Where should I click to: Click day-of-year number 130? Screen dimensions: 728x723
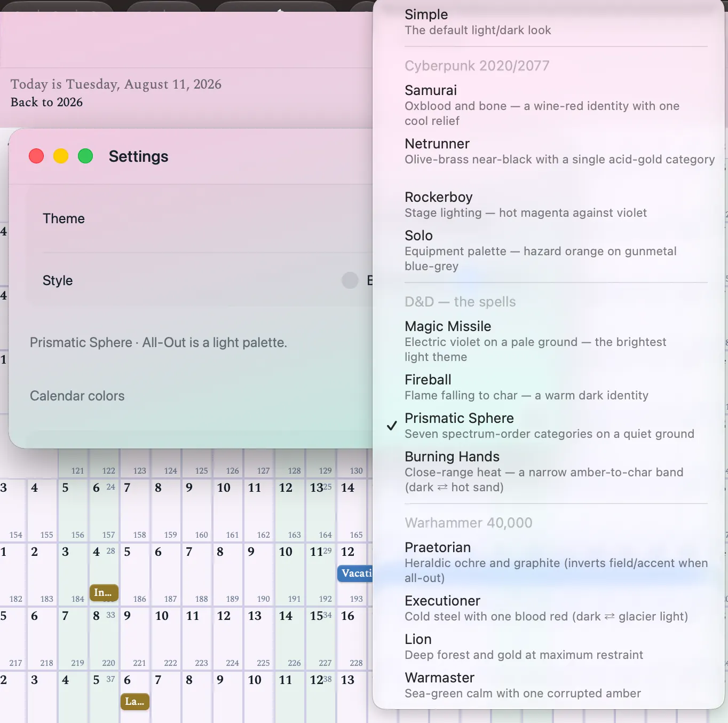[356, 471]
